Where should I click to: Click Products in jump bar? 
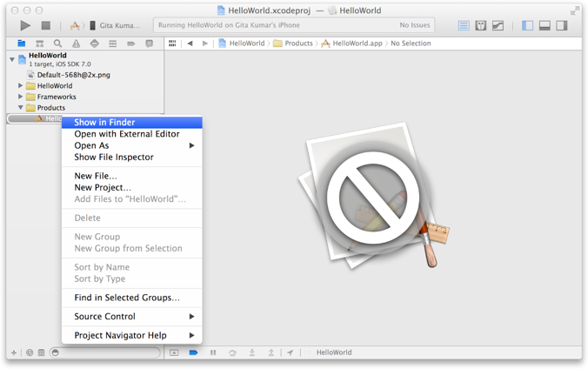point(293,44)
